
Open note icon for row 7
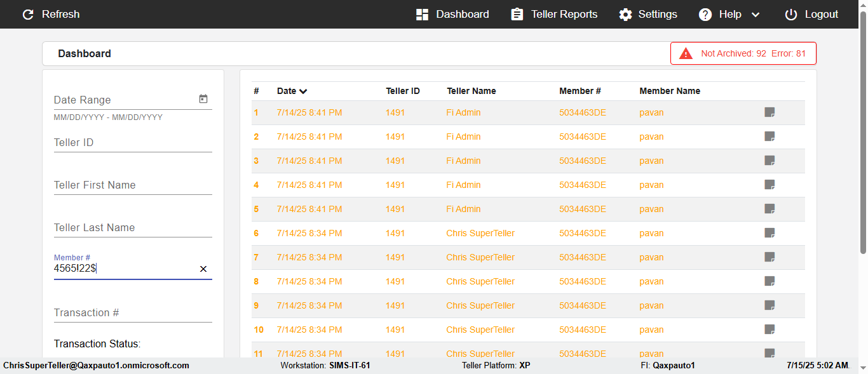click(x=770, y=257)
